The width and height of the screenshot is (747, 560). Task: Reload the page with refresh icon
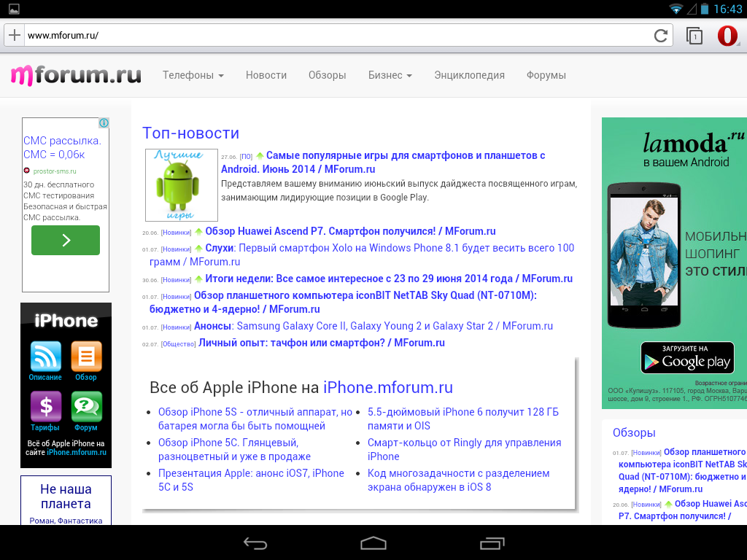(660, 36)
